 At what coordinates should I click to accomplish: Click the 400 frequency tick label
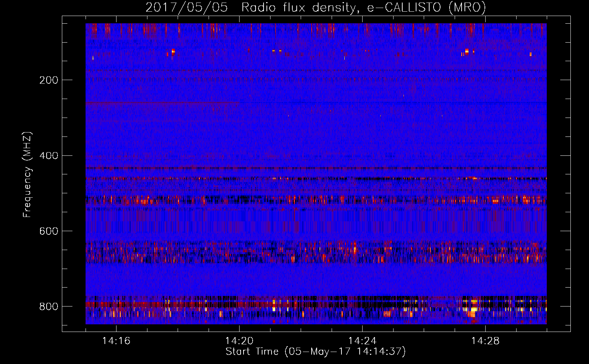49,156
